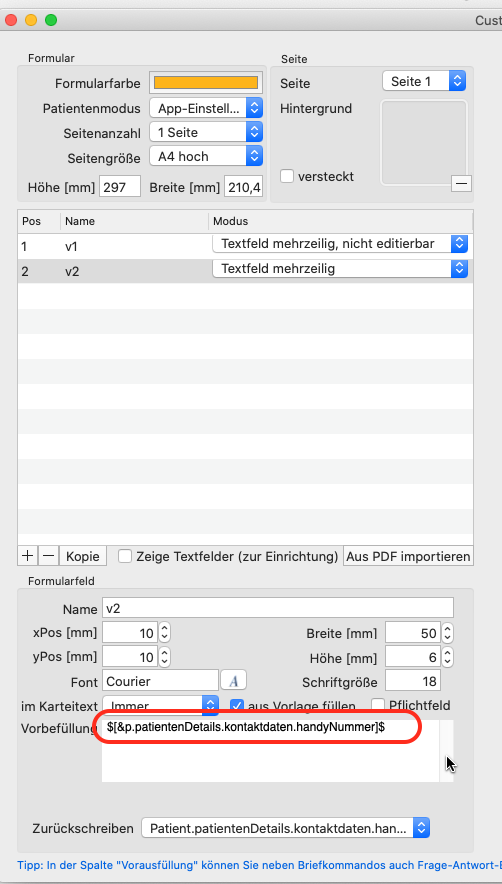Open the Patientenmodus dropdown
This screenshot has height=884, width=502.
click(x=206, y=108)
